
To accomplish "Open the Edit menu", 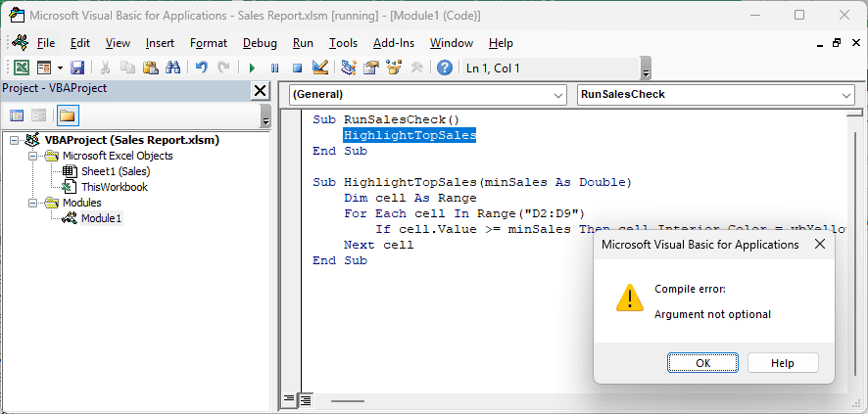I will (x=80, y=43).
